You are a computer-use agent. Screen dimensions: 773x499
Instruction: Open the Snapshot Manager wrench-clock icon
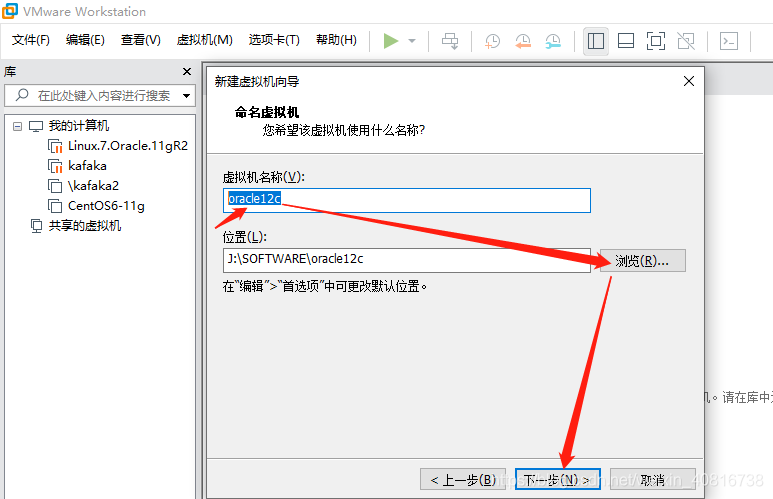point(553,41)
